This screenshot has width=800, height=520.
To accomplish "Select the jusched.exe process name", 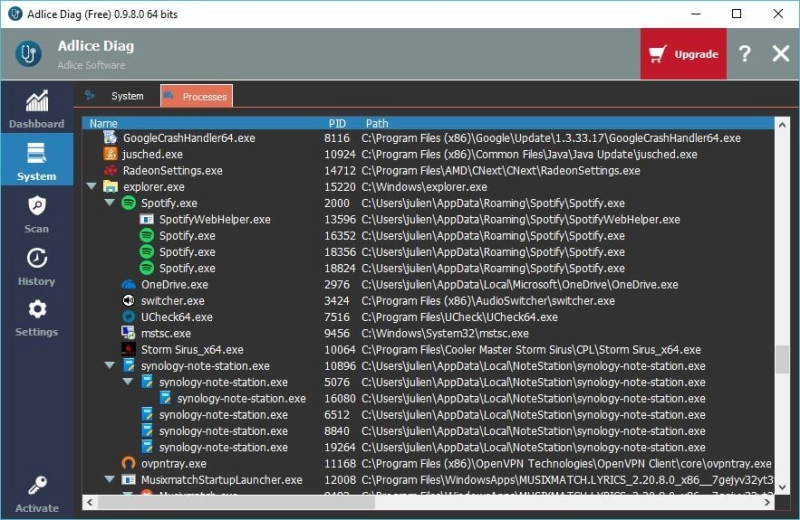I will pyautogui.click(x=153, y=154).
